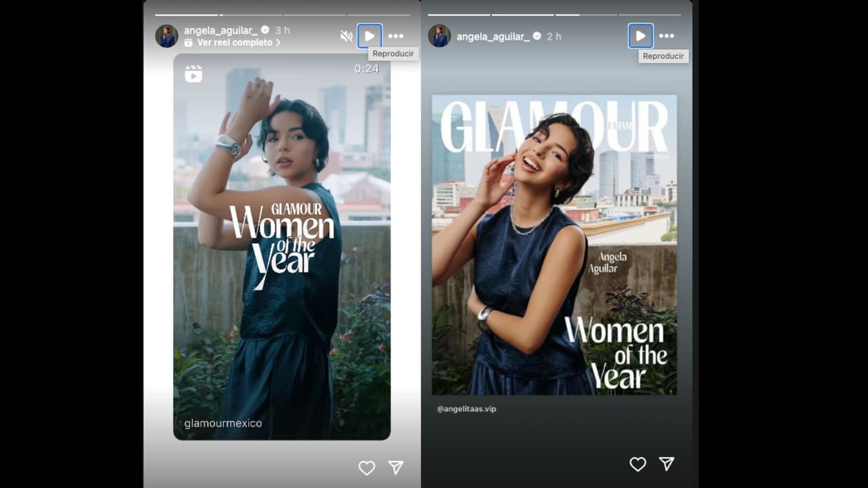Share the left story via the paper plane icon

(x=397, y=466)
